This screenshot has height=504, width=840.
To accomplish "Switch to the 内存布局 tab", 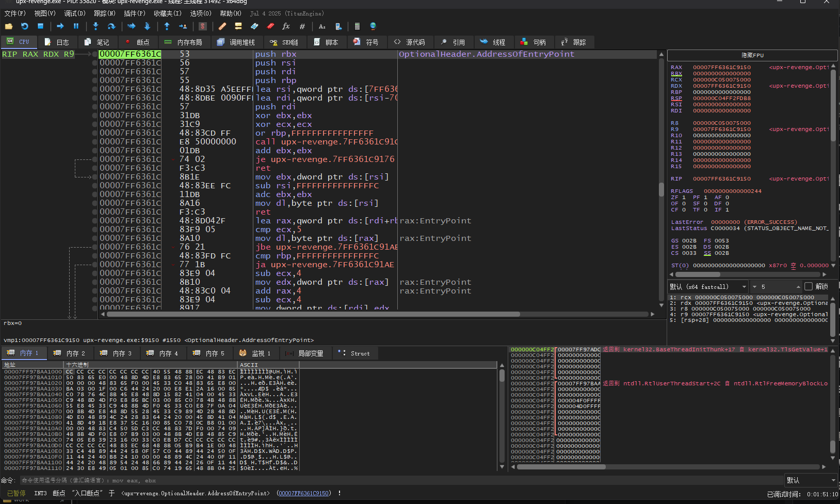I will [x=184, y=42].
